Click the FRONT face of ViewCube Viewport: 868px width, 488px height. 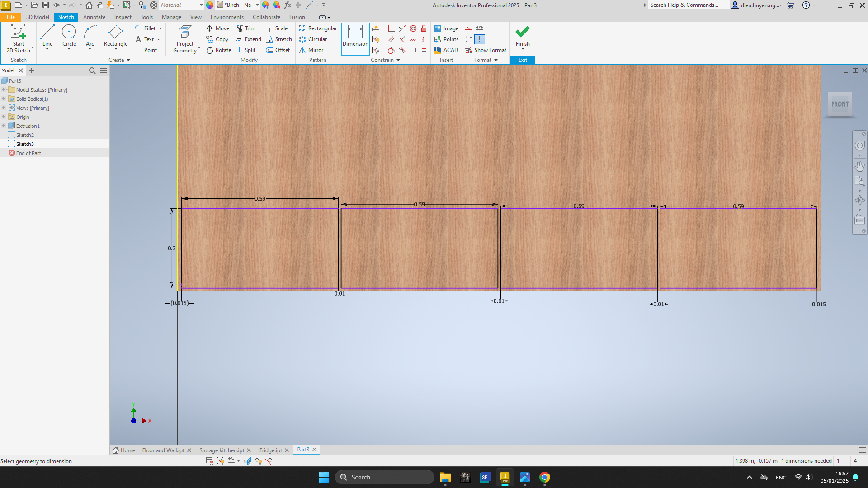click(840, 104)
